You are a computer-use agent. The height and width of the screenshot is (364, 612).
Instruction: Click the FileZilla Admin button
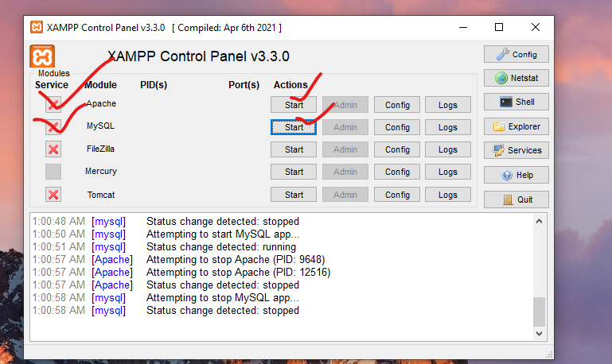tap(345, 149)
